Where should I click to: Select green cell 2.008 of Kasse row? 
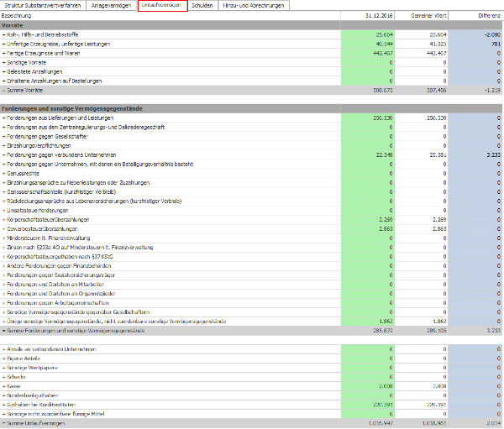tap(368, 386)
